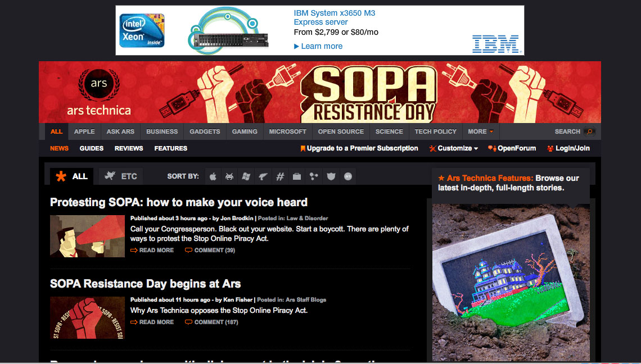Open the TECH POLICY section
Screen dimensions: 641x364
click(x=435, y=131)
